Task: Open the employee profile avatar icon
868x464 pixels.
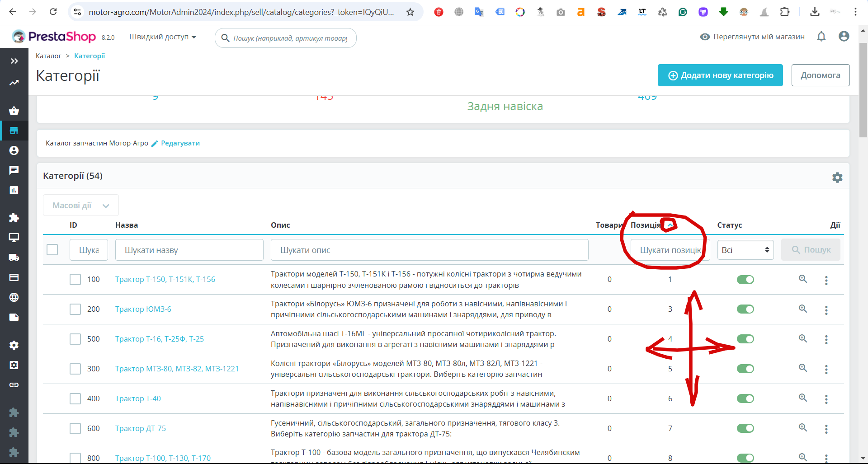Action: [844, 36]
